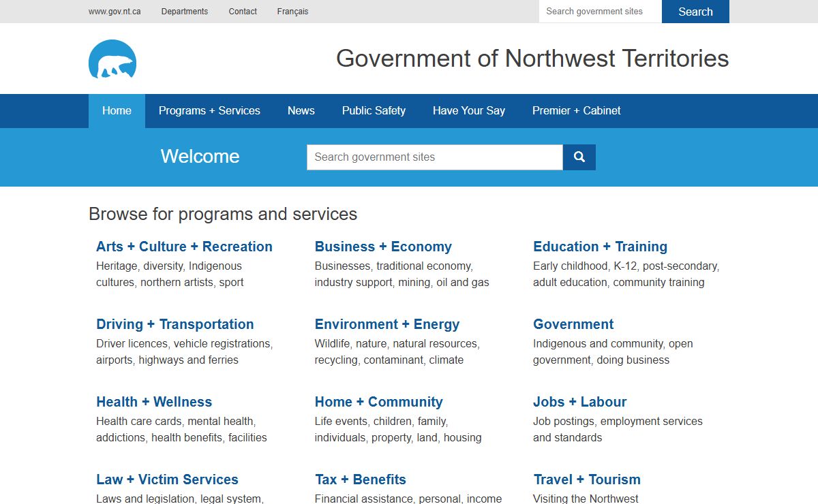818x504 pixels.
Task: Click text 'Businesses, traditional economy'
Action: (x=393, y=266)
